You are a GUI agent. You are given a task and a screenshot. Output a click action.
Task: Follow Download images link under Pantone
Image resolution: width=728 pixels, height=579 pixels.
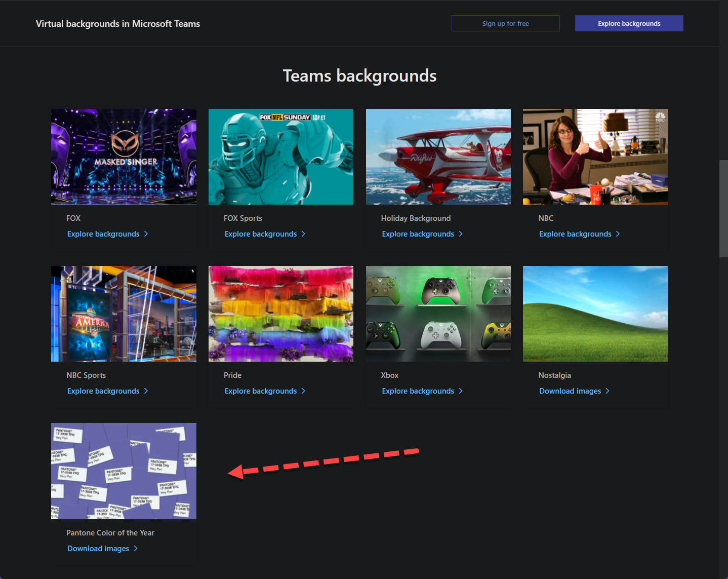(103, 549)
